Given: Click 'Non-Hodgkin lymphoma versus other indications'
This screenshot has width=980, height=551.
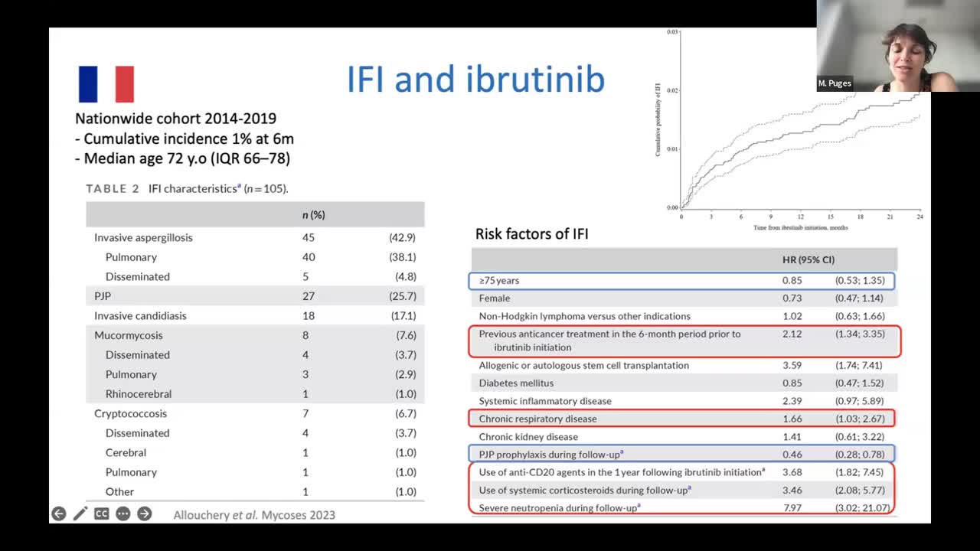Looking at the screenshot, I should coord(585,316).
